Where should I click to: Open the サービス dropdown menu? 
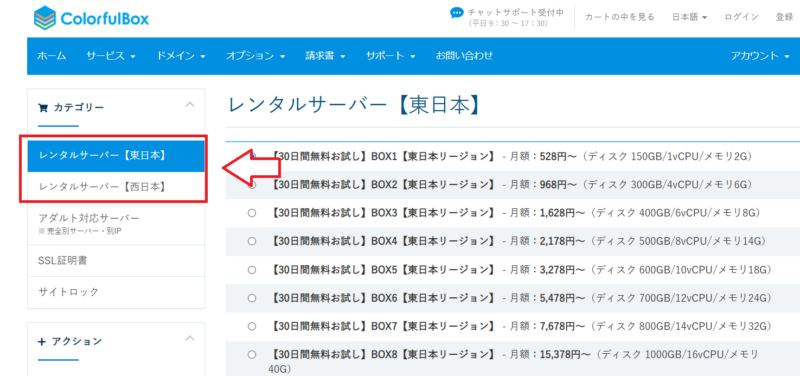click(x=111, y=56)
